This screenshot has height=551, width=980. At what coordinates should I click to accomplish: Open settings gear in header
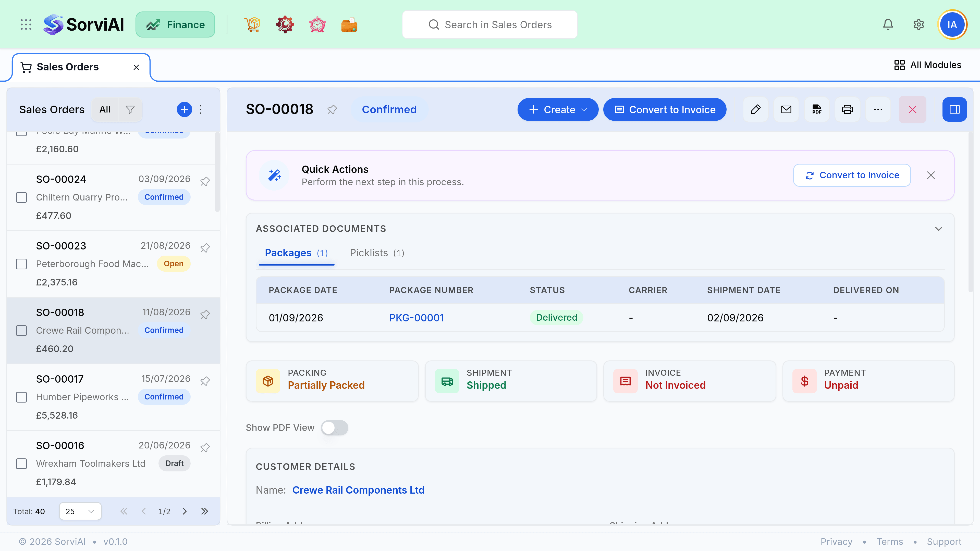(x=918, y=25)
